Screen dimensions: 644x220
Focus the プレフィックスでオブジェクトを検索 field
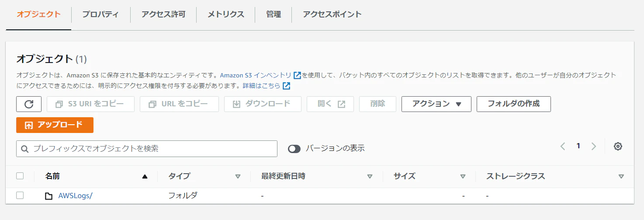tap(147, 149)
